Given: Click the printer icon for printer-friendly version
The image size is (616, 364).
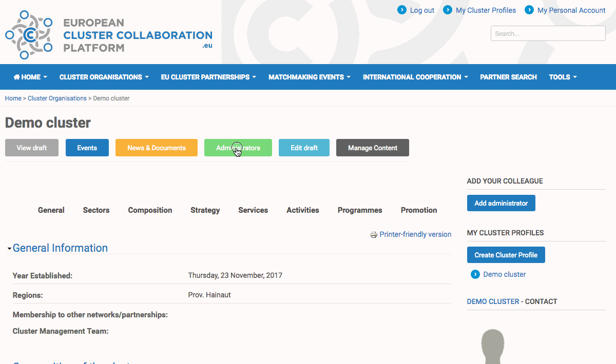Looking at the screenshot, I should click(x=374, y=235).
